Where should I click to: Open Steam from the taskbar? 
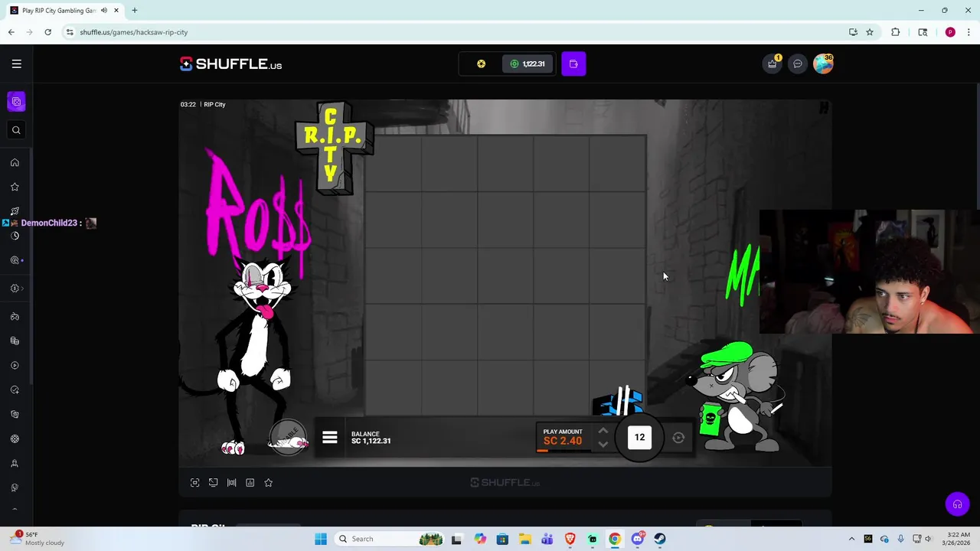[x=660, y=539]
